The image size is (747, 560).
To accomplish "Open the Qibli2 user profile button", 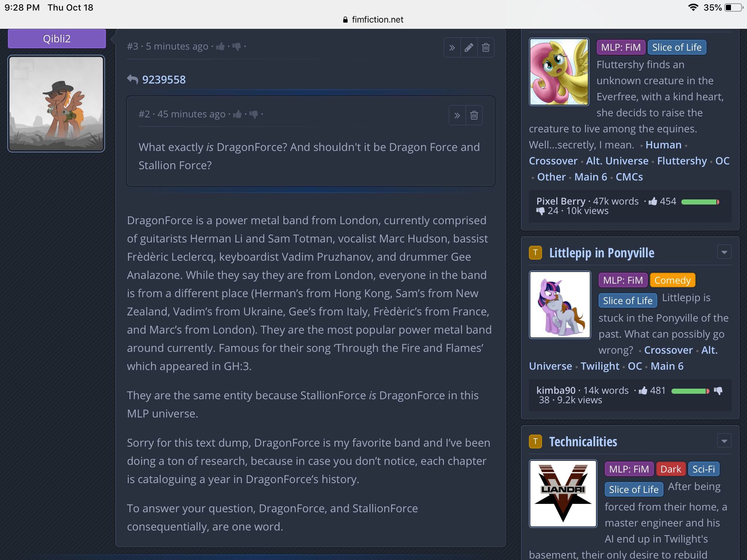I will (57, 39).
